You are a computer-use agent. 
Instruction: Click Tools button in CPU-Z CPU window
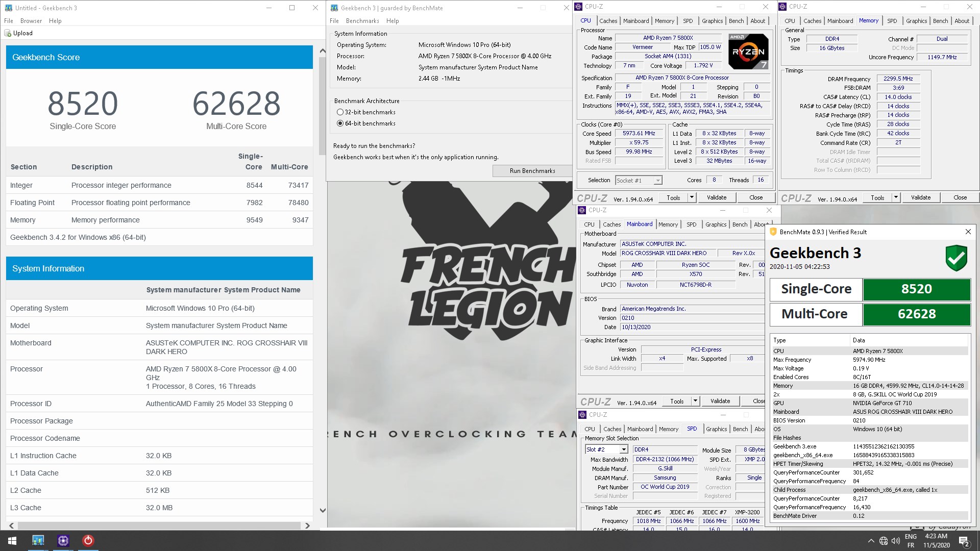click(673, 197)
